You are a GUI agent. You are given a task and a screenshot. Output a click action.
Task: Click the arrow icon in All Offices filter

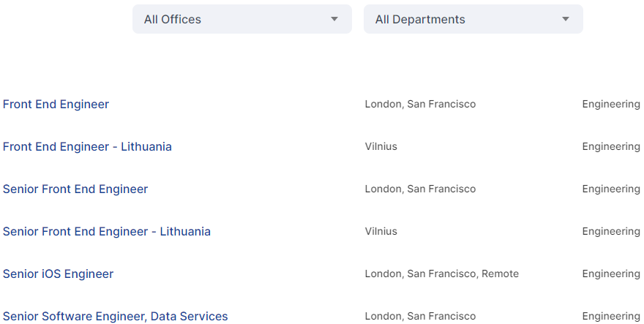[x=334, y=19]
